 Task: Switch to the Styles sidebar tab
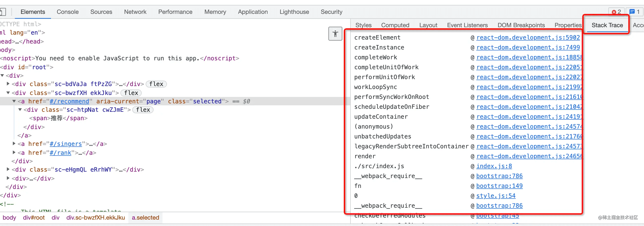pos(363,25)
